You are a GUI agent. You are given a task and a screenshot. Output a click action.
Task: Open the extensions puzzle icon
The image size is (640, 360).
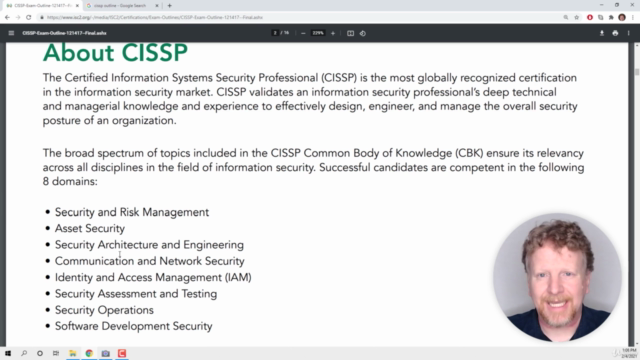coord(611,17)
